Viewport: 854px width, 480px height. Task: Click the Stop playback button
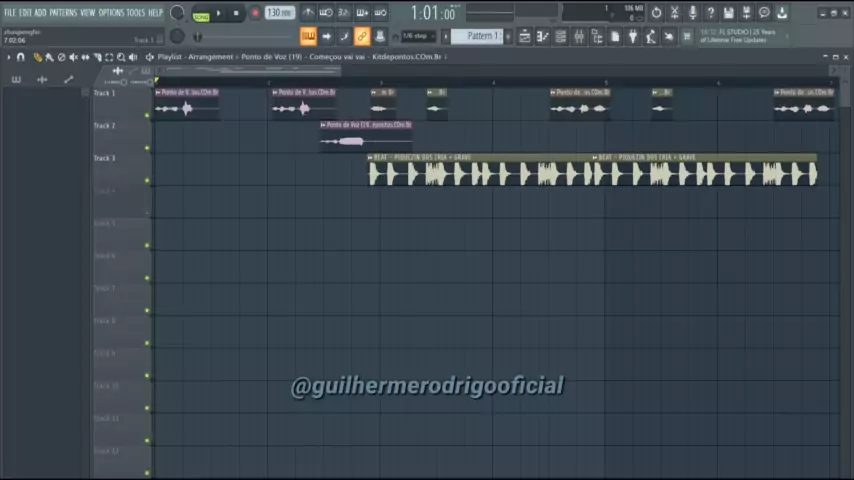[x=236, y=13]
